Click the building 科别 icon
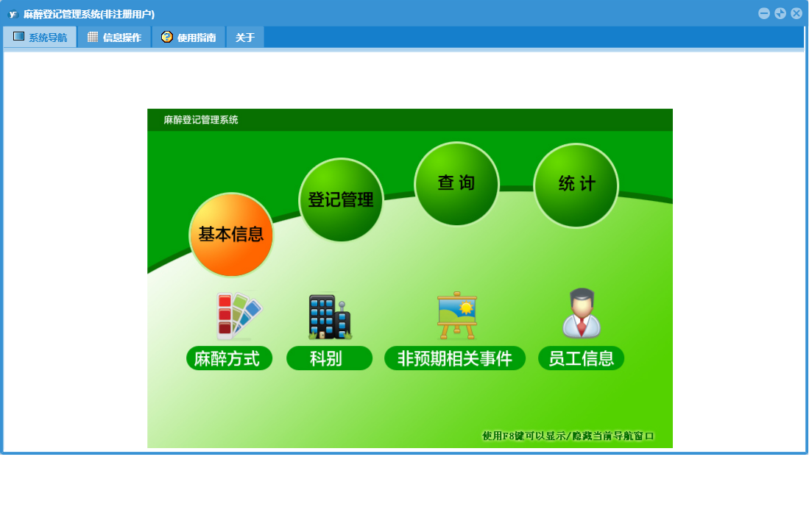 [x=331, y=316]
